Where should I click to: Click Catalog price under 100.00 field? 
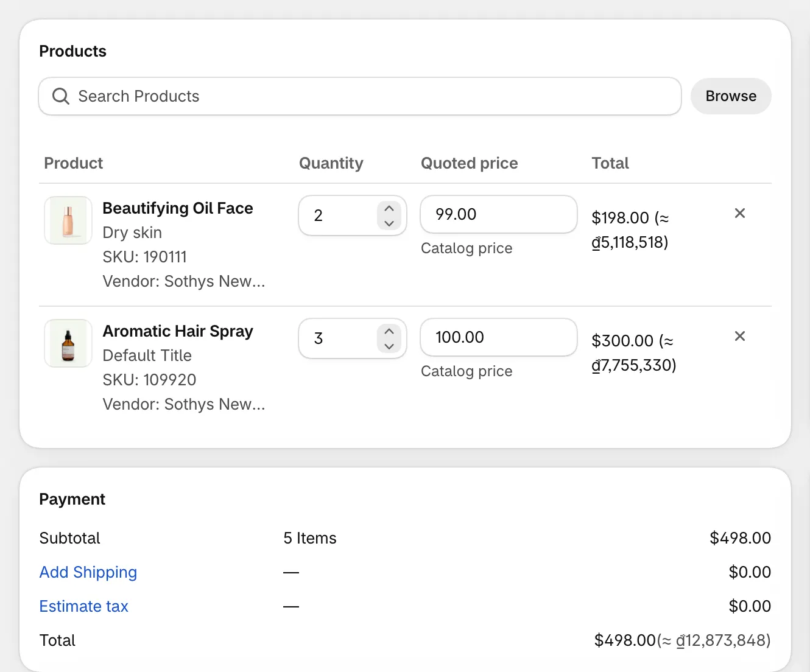(467, 371)
